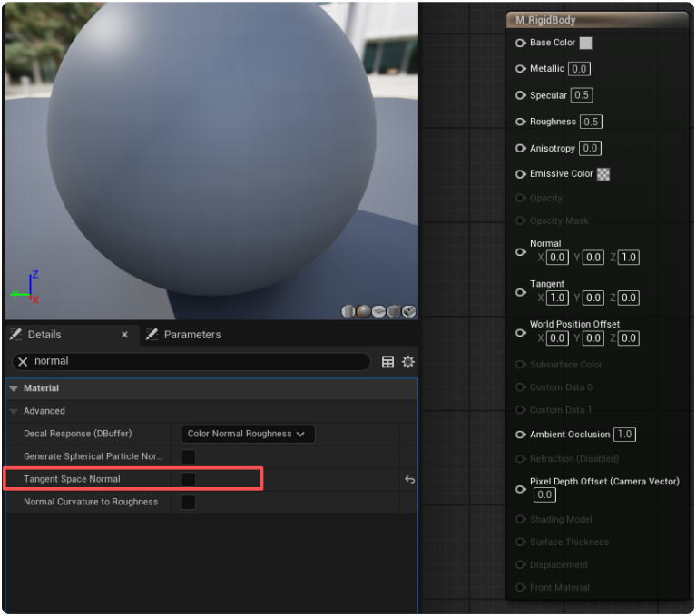The width and height of the screenshot is (696, 616).
Task: Reset Tangent Space Normal to default
Action: (409, 479)
